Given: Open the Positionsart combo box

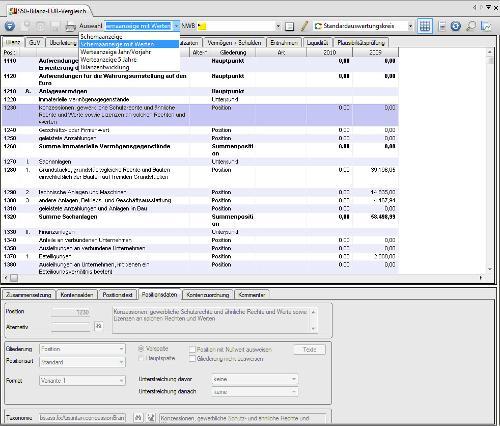Looking at the screenshot, I should click(x=82, y=362).
